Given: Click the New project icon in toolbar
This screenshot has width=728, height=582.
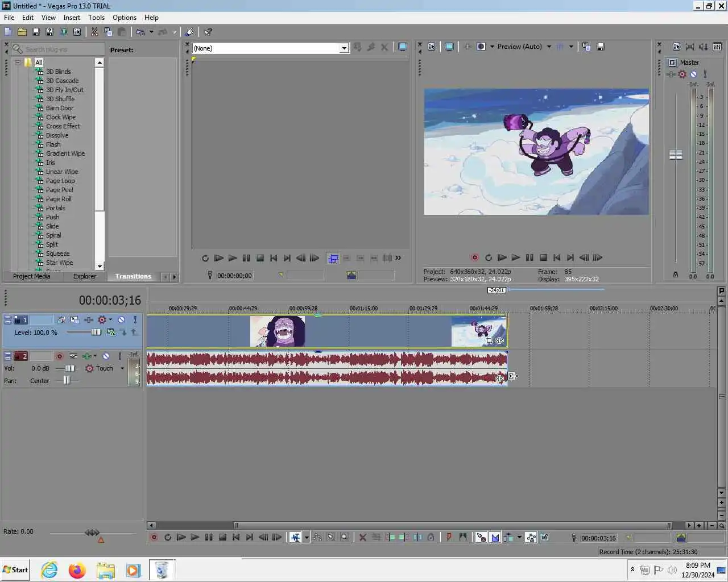Looking at the screenshot, I should tap(8, 32).
